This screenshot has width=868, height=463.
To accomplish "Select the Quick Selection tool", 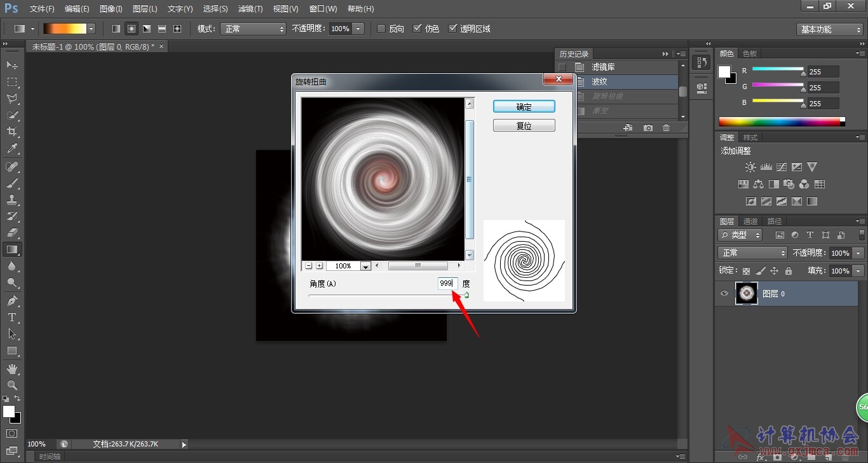I will click(x=12, y=115).
